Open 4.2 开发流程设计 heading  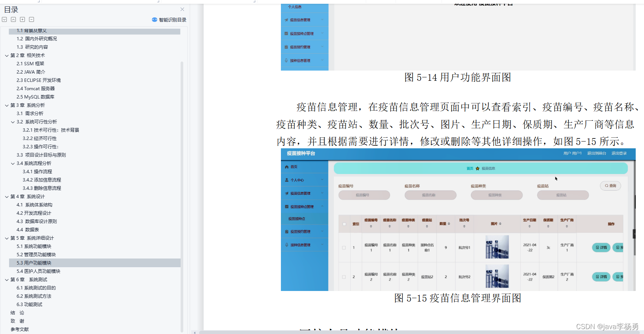(x=34, y=213)
